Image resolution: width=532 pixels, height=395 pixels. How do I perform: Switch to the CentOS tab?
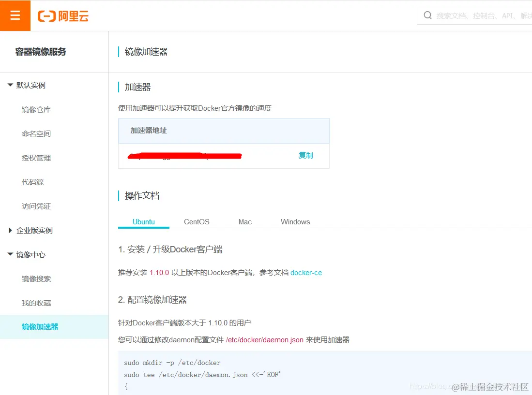point(197,222)
